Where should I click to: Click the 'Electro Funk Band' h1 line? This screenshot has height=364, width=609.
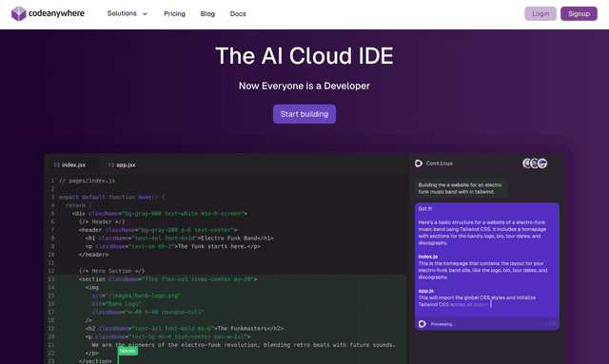pyautogui.click(x=180, y=238)
